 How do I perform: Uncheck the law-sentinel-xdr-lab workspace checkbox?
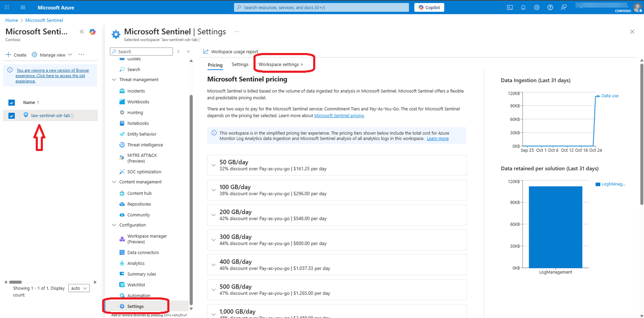tap(11, 116)
